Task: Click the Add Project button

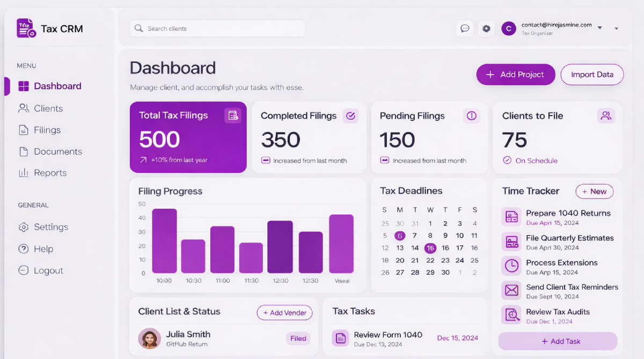Action: [515, 75]
